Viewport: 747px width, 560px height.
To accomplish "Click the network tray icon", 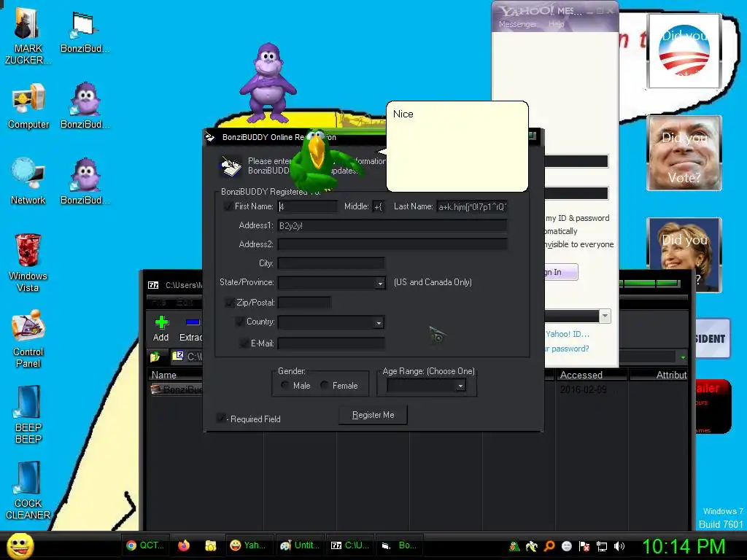I will 602,546.
